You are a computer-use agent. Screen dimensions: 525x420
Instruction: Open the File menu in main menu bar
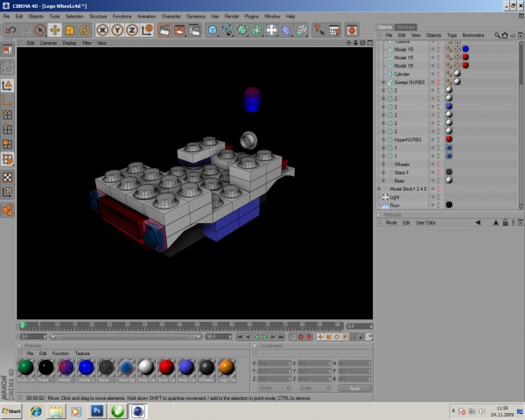tap(6, 16)
